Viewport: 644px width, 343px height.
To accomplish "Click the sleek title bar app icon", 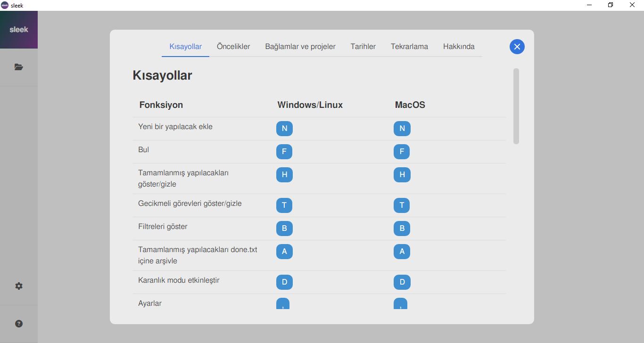I will point(5,5).
